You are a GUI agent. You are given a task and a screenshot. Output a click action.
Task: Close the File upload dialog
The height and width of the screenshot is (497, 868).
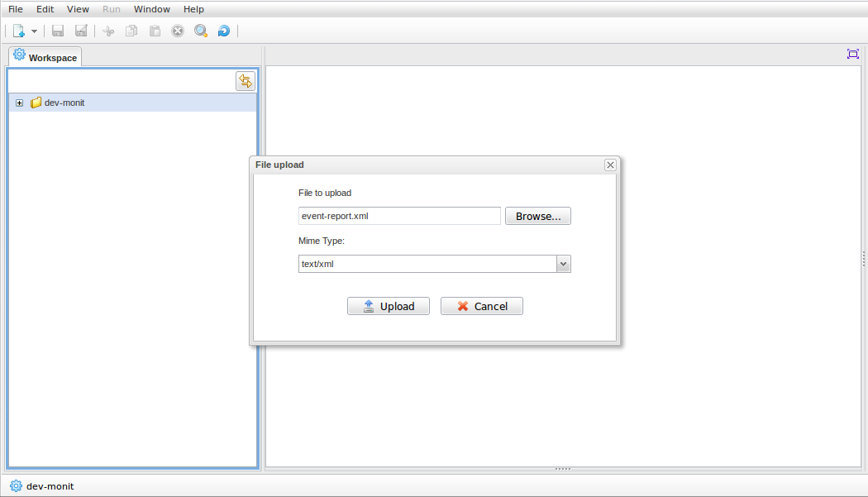click(x=610, y=165)
